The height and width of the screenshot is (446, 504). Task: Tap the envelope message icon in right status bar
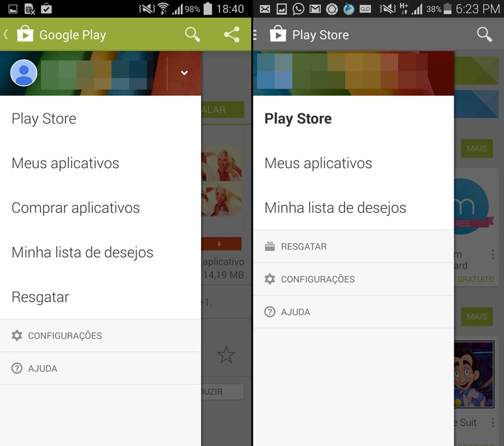(x=265, y=9)
